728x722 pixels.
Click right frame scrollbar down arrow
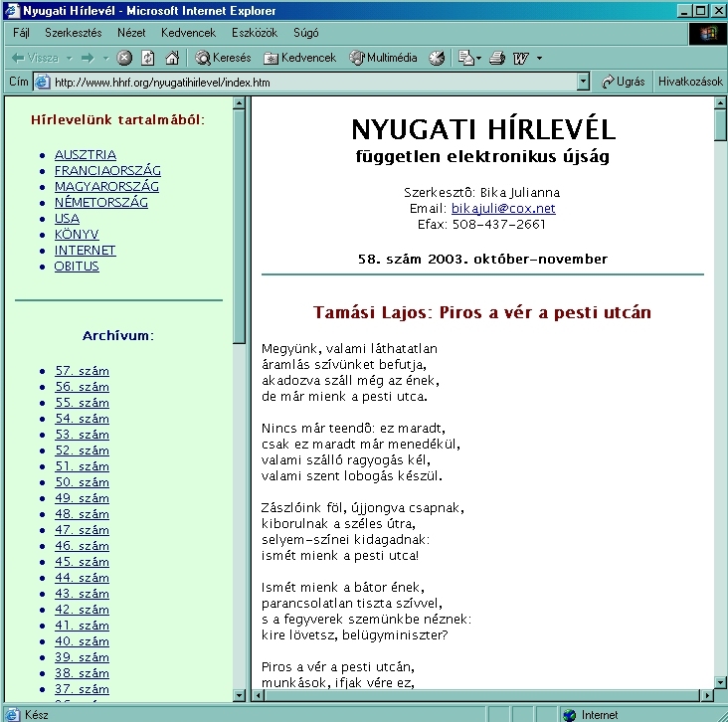click(720, 682)
